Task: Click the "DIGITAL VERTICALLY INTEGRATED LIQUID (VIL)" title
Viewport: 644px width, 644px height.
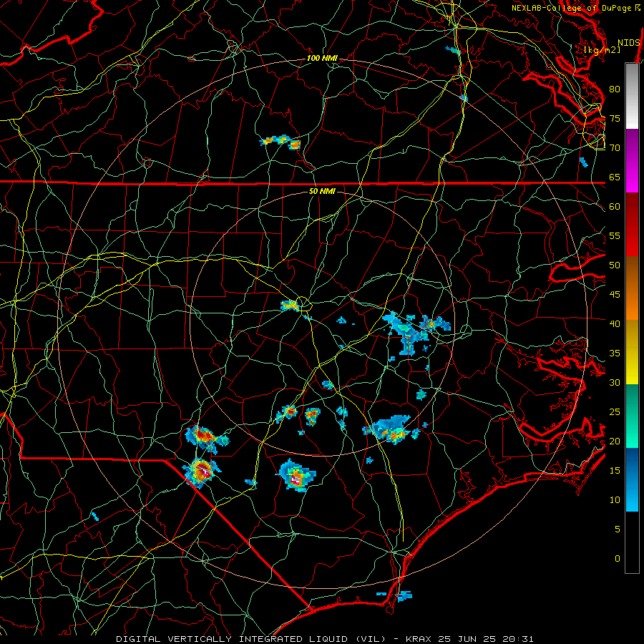Action: pyautogui.click(x=252, y=639)
